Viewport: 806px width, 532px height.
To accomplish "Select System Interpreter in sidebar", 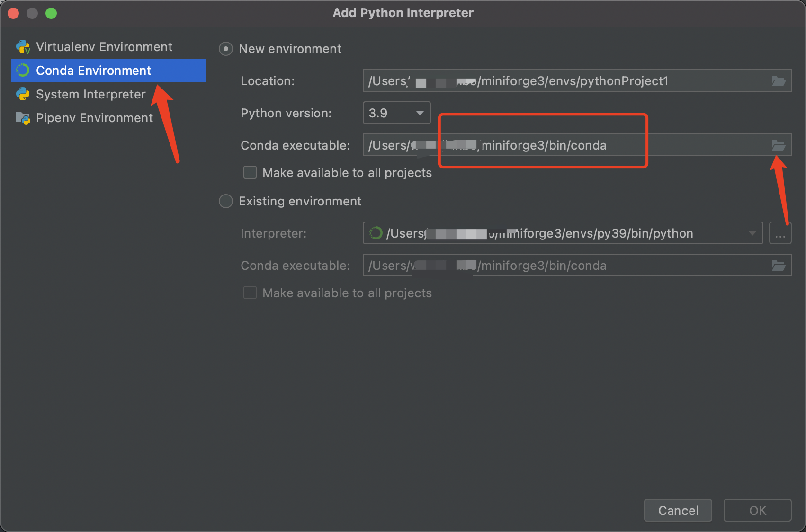I will tap(108, 94).
